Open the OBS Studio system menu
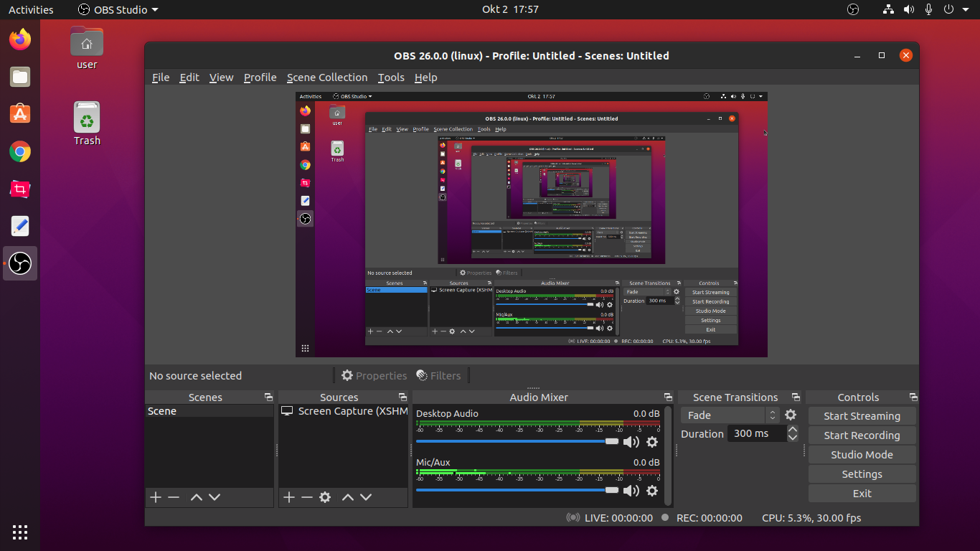Screen dimensions: 980x551 point(118,9)
